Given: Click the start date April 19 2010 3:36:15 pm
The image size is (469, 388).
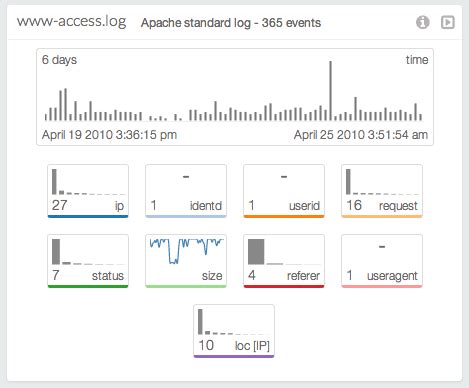Looking at the screenshot, I should 109,135.
